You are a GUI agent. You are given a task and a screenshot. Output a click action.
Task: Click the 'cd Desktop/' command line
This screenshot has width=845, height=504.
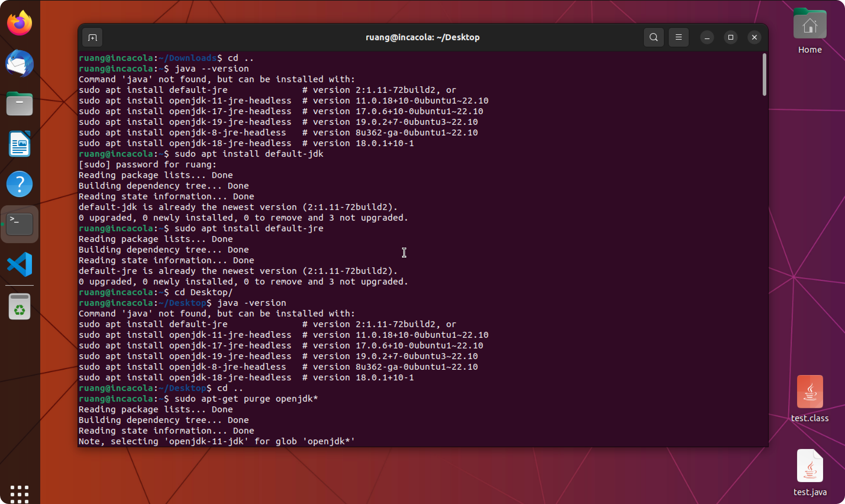pos(156,293)
